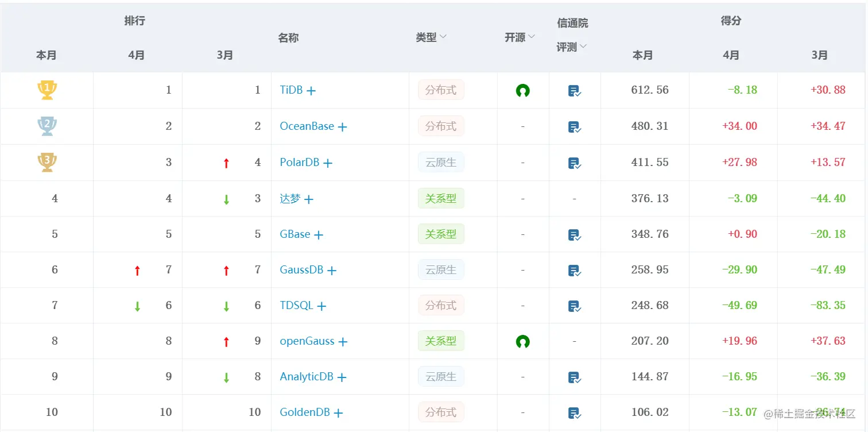Open the TDSQL database link
868x432 pixels.
(x=296, y=305)
